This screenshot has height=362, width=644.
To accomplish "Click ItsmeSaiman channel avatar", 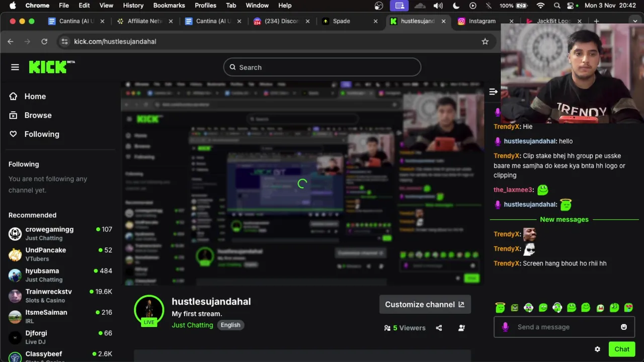I will tap(15, 316).
